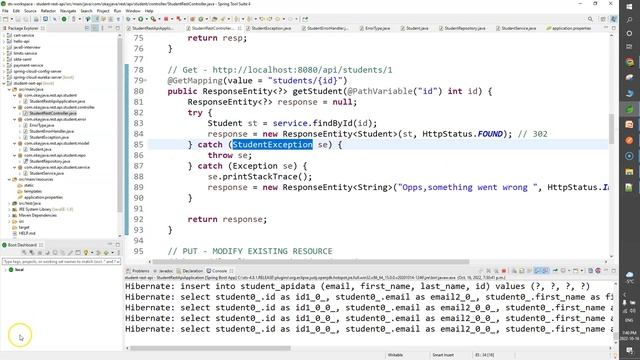Open the Run menu

pyautogui.click(x=118, y=11)
